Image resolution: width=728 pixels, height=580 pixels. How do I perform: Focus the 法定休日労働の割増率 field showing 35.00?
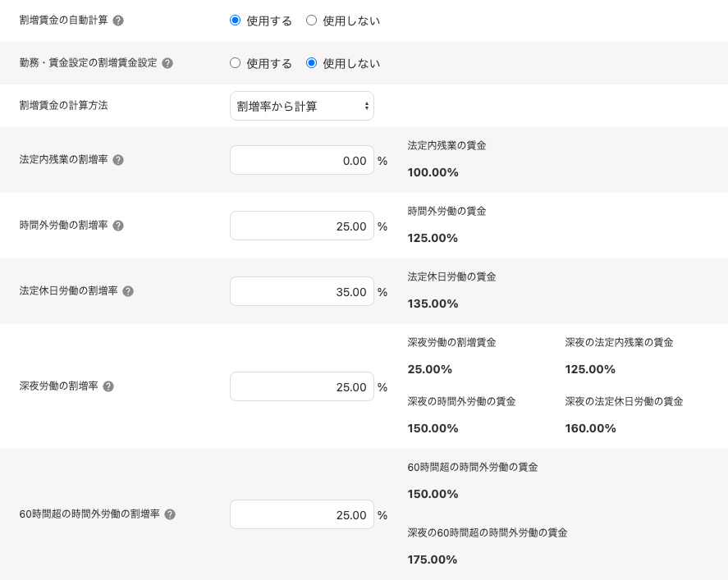click(302, 291)
